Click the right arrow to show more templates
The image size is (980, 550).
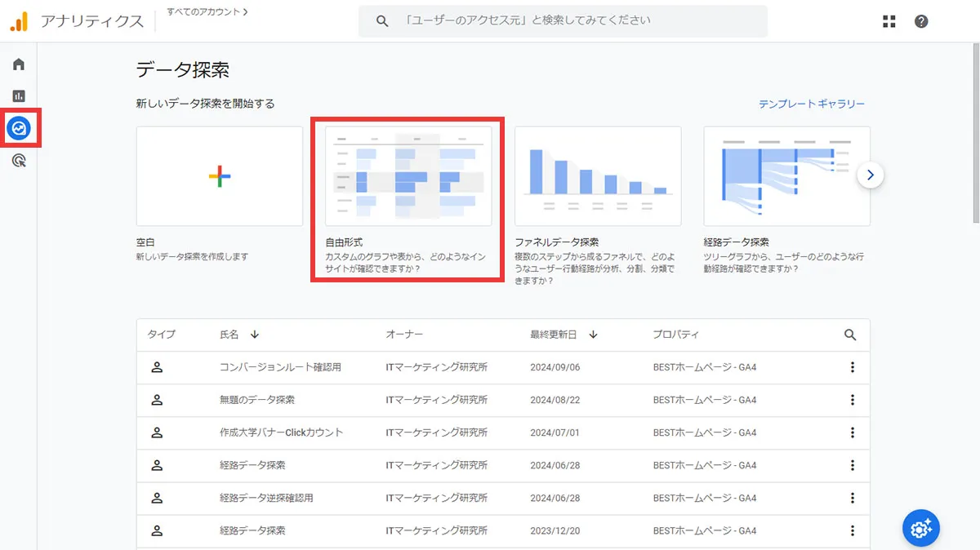[x=871, y=175]
